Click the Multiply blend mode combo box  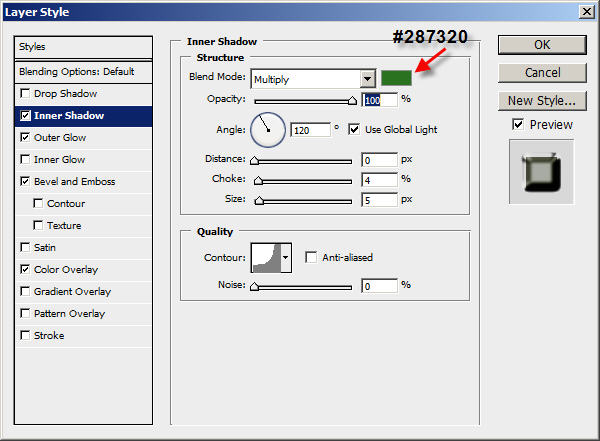pos(313,79)
